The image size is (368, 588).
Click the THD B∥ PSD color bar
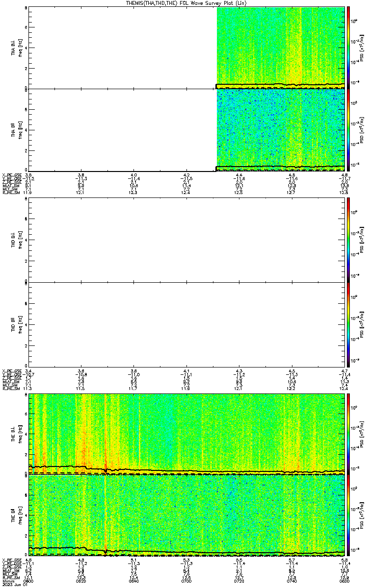(x=349, y=324)
